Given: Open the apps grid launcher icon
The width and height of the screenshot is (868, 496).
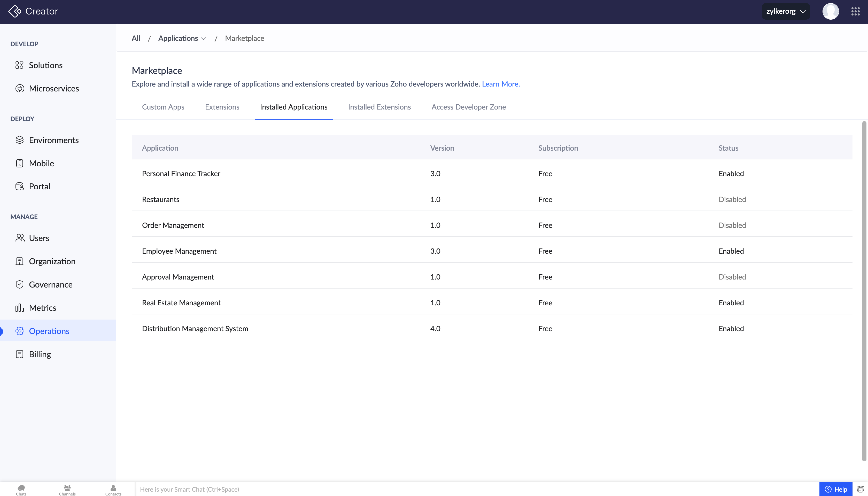Looking at the screenshot, I should [x=855, y=11].
